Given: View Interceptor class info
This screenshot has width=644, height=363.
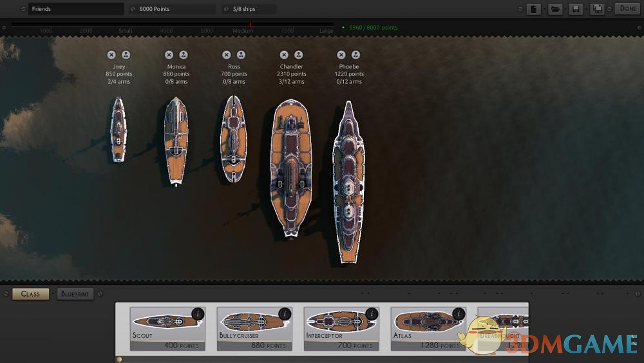Looking at the screenshot, I should (372, 314).
